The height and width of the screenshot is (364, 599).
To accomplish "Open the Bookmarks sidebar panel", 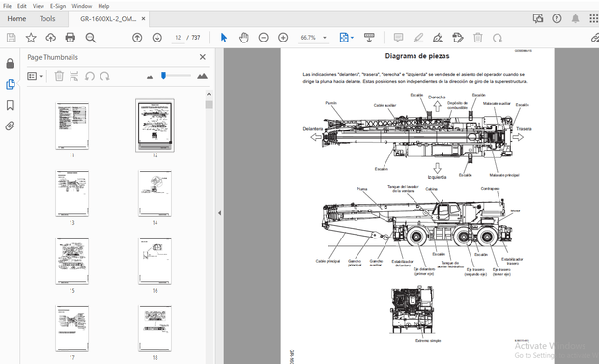I will tap(10, 105).
